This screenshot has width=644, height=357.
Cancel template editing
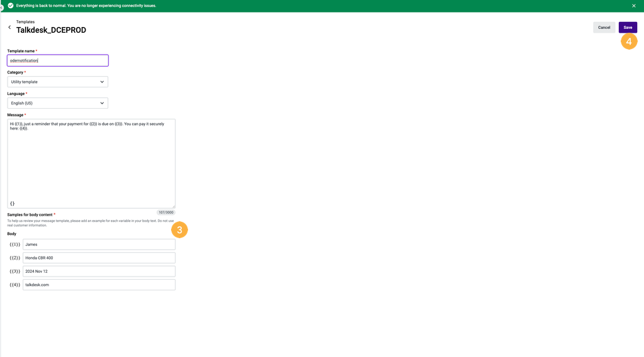point(604,28)
